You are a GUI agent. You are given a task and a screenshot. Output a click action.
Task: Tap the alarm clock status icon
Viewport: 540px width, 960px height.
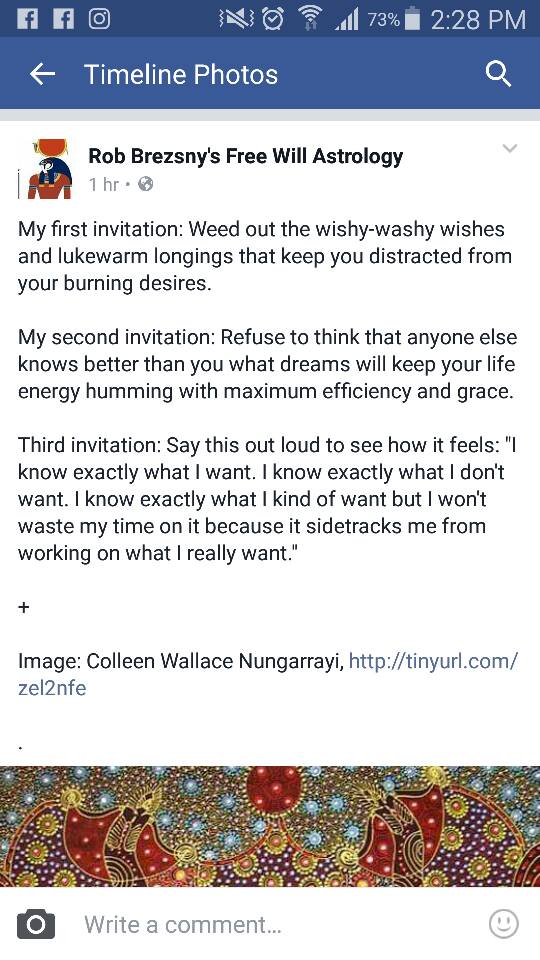(x=271, y=20)
